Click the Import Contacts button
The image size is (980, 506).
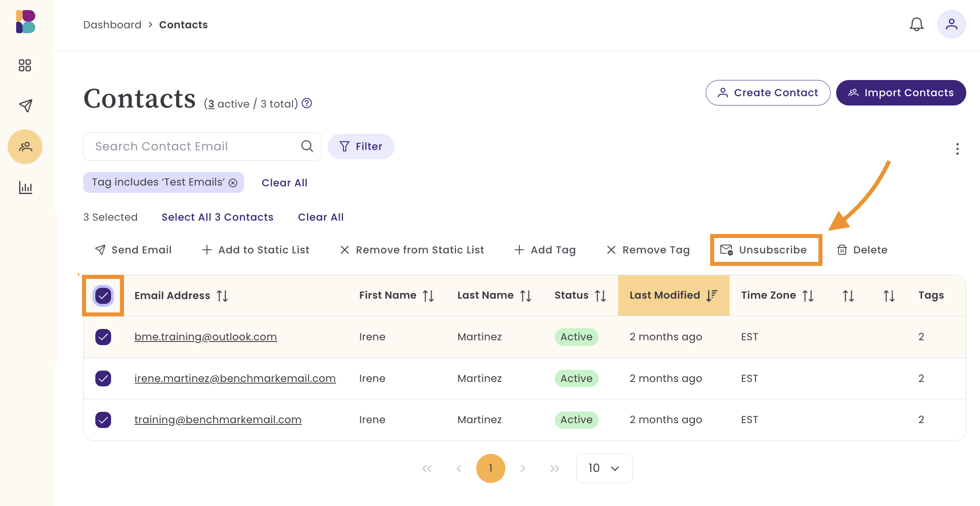[x=901, y=93]
